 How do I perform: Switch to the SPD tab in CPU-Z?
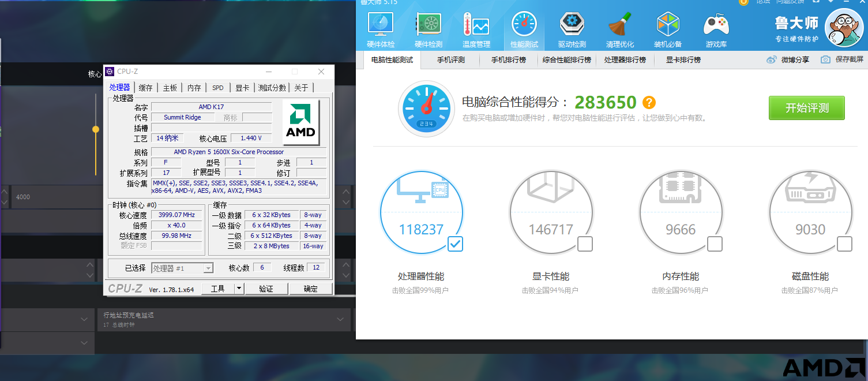pos(218,88)
